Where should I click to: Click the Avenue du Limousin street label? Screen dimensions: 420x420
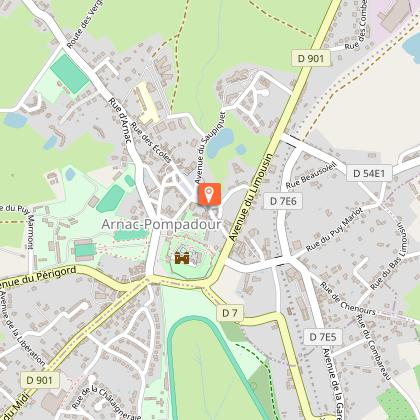(x=251, y=197)
